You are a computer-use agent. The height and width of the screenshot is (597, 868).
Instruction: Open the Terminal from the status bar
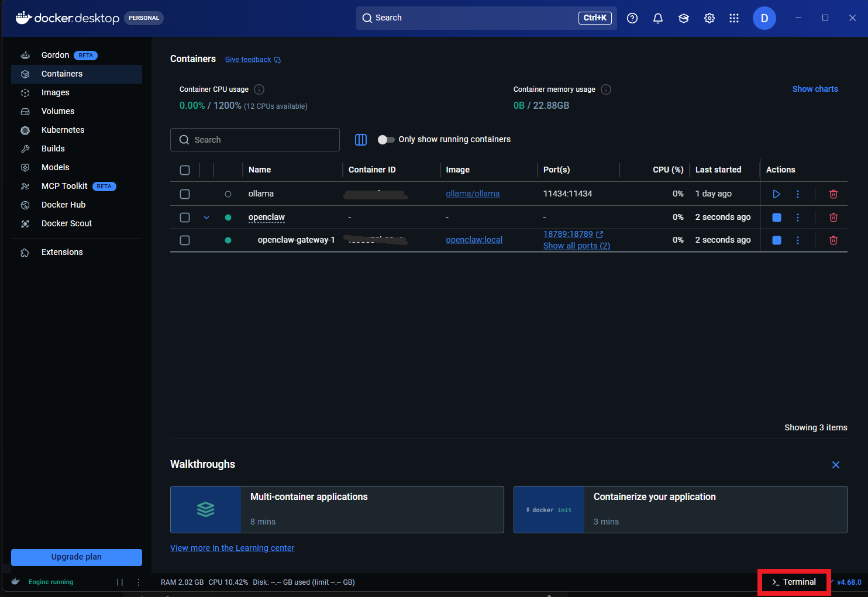pos(794,582)
